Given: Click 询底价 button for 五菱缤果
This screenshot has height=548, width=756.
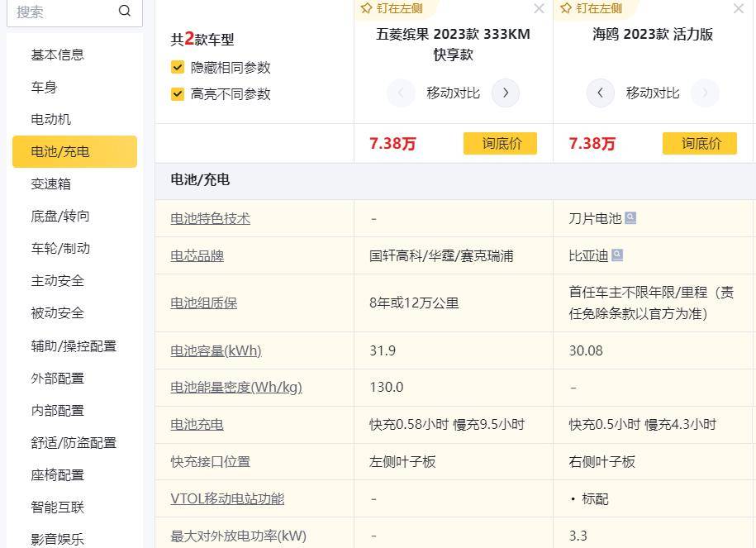Looking at the screenshot, I should (500, 143).
